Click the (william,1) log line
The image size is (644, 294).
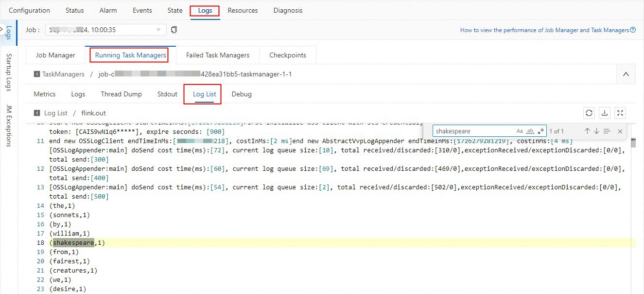click(x=70, y=233)
